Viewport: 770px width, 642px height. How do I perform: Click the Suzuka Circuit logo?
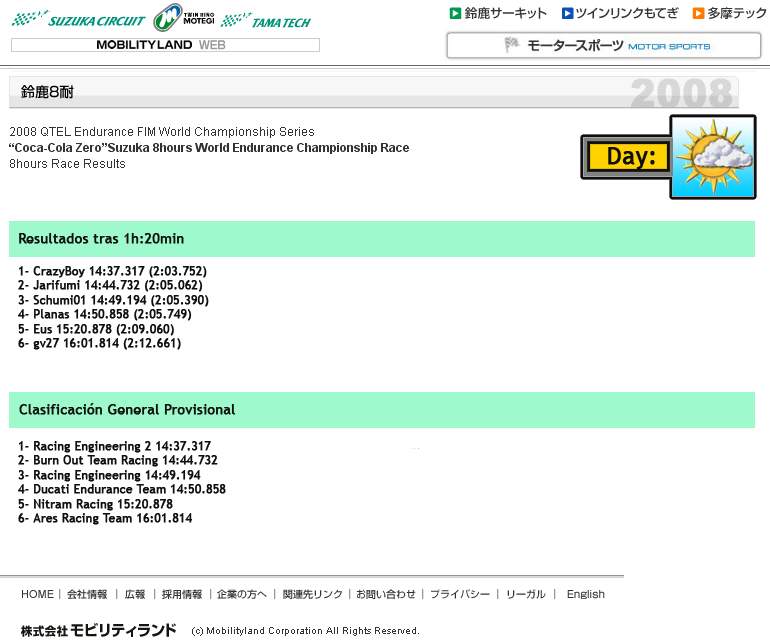[79, 20]
